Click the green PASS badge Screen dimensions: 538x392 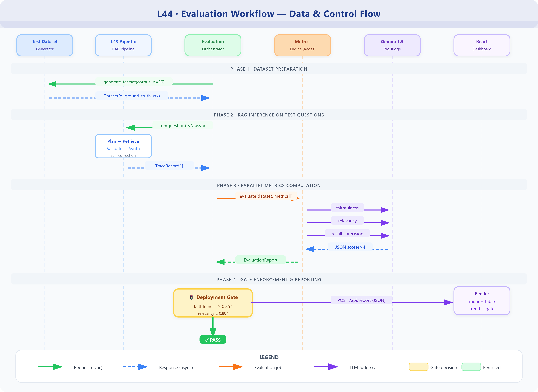(213, 340)
